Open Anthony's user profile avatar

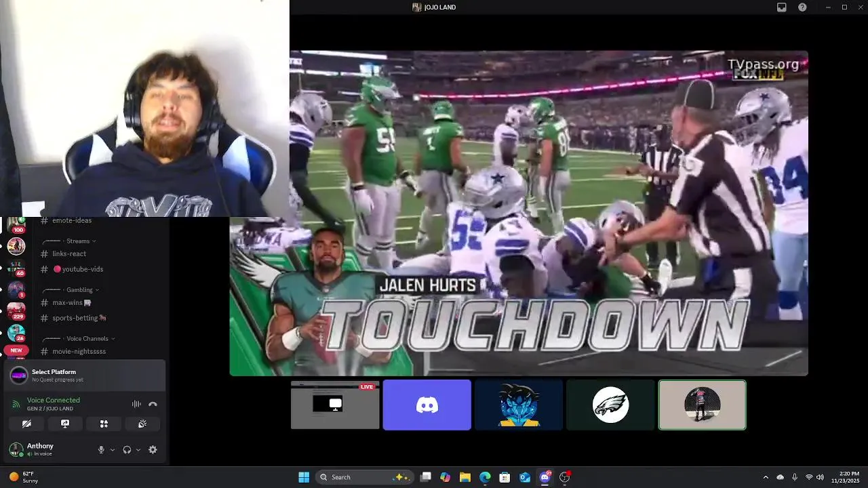(16, 449)
